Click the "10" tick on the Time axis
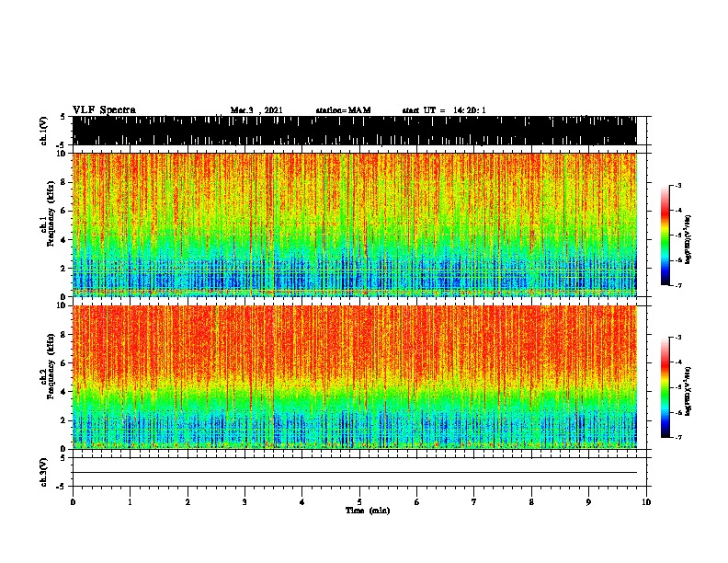Image resolution: width=728 pixels, height=563 pixels. pos(646,502)
